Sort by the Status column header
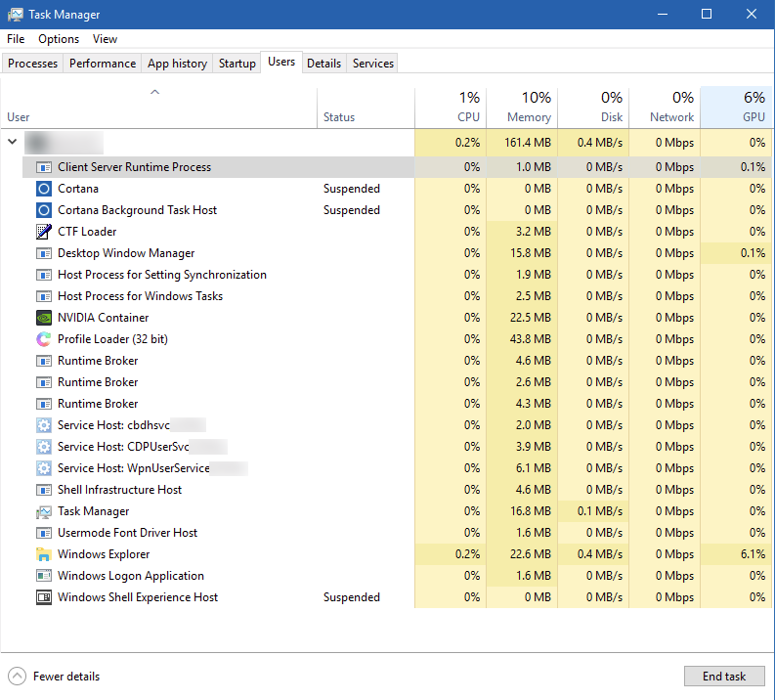775x700 pixels. pyautogui.click(x=366, y=108)
